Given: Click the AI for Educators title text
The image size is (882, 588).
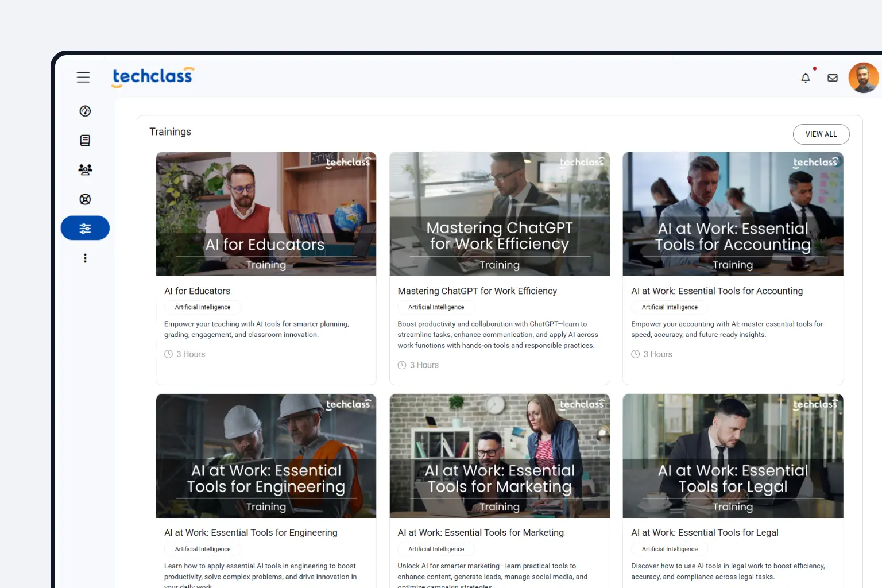Looking at the screenshot, I should pos(197,291).
